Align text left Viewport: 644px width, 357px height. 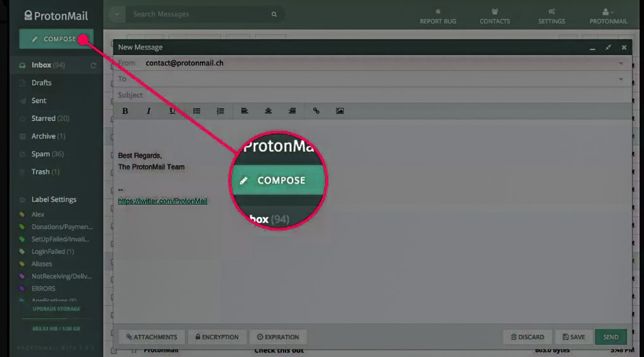tap(244, 111)
